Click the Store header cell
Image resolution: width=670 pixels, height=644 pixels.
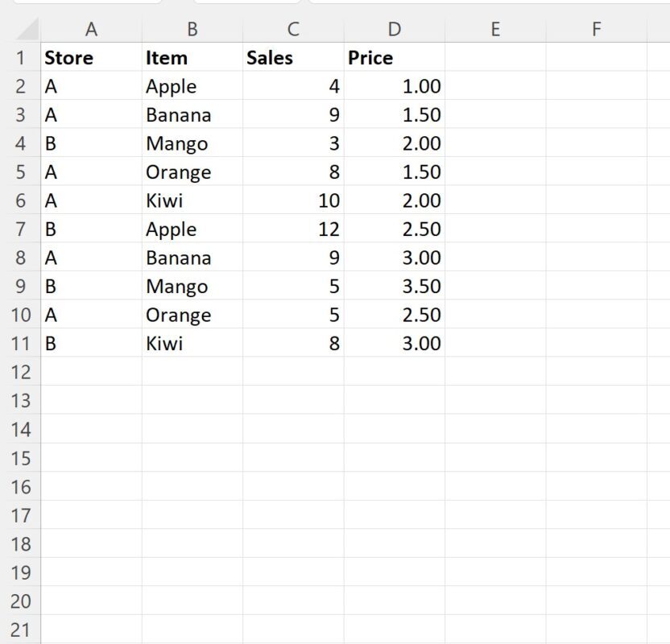point(92,57)
